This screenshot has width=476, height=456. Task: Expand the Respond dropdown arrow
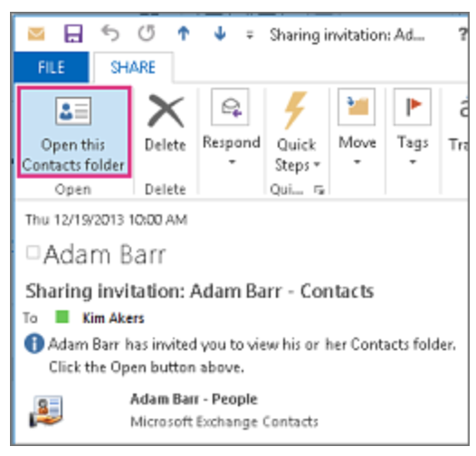pyautogui.click(x=232, y=162)
